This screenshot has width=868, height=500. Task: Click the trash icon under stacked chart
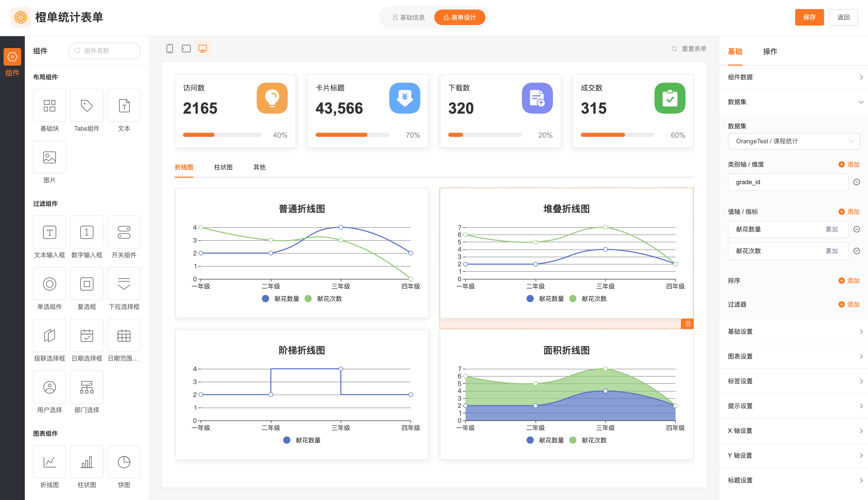[x=688, y=324]
